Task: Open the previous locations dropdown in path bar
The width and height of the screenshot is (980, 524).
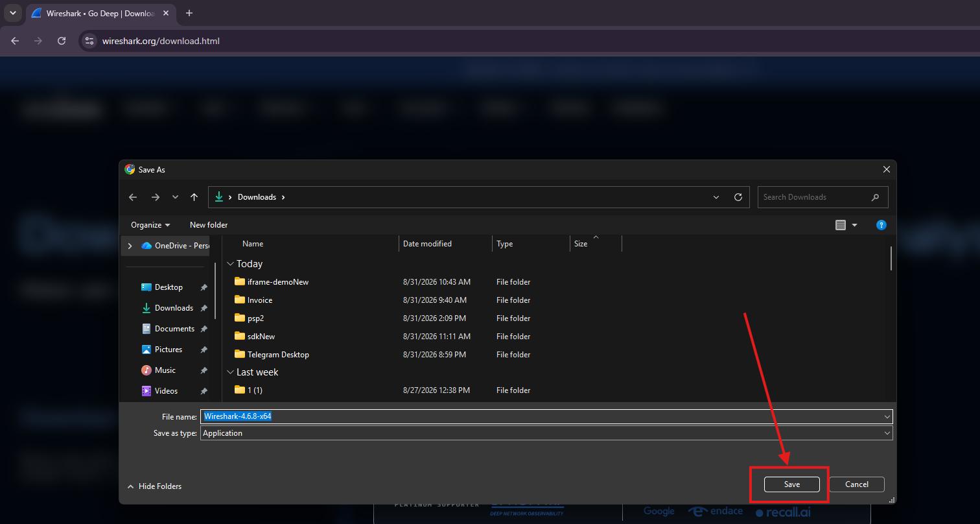Action: tap(716, 197)
